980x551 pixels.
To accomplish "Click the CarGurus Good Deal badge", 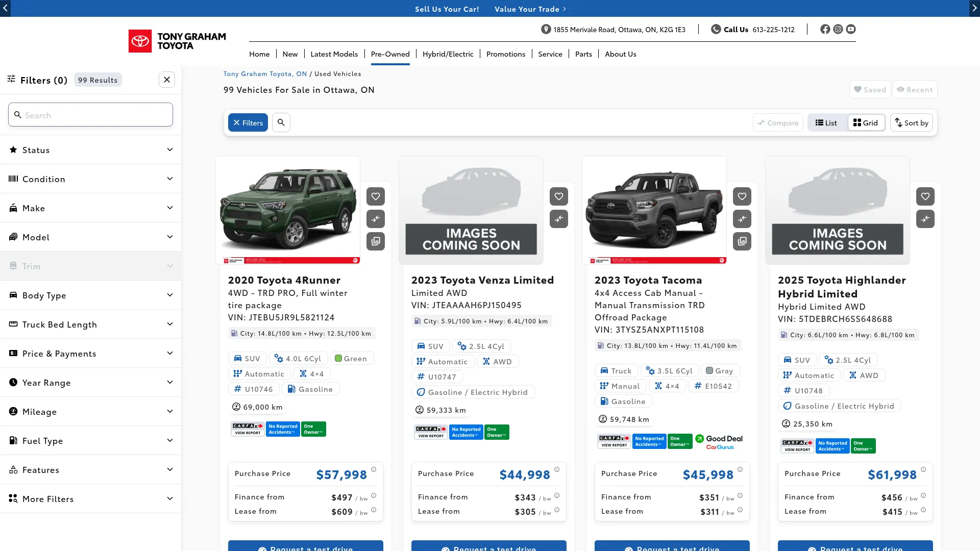I will (x=719, y=442).
